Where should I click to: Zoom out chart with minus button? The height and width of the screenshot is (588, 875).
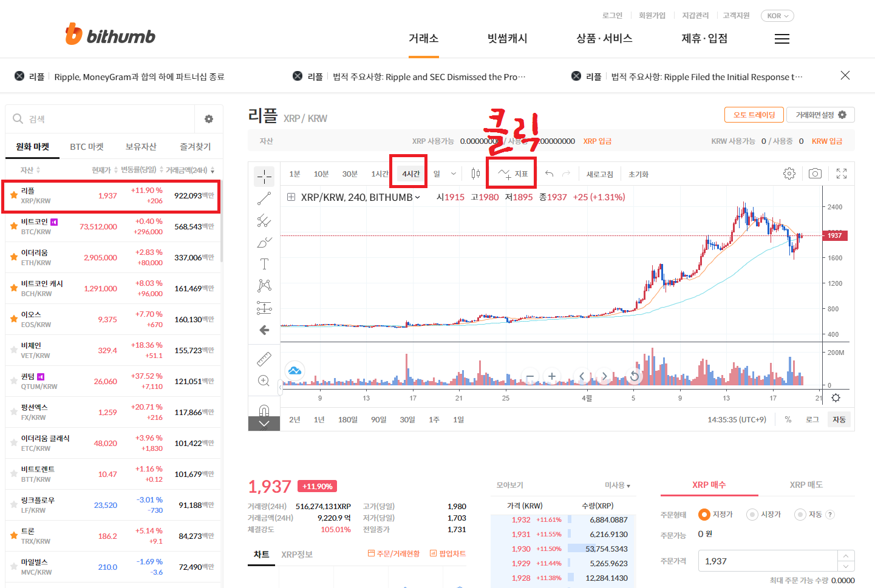(530, 376)
